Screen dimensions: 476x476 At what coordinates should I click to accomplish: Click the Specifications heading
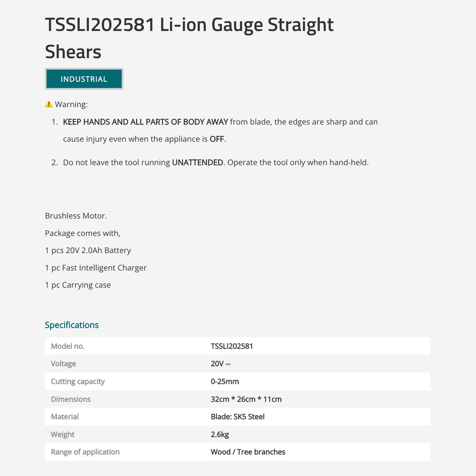coord(72,325)
